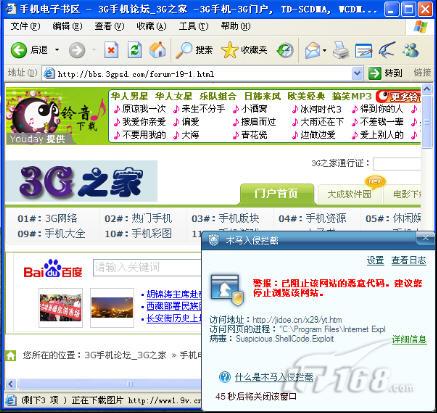Click the 胡锦涛主席 news headline link

(174, 294)
